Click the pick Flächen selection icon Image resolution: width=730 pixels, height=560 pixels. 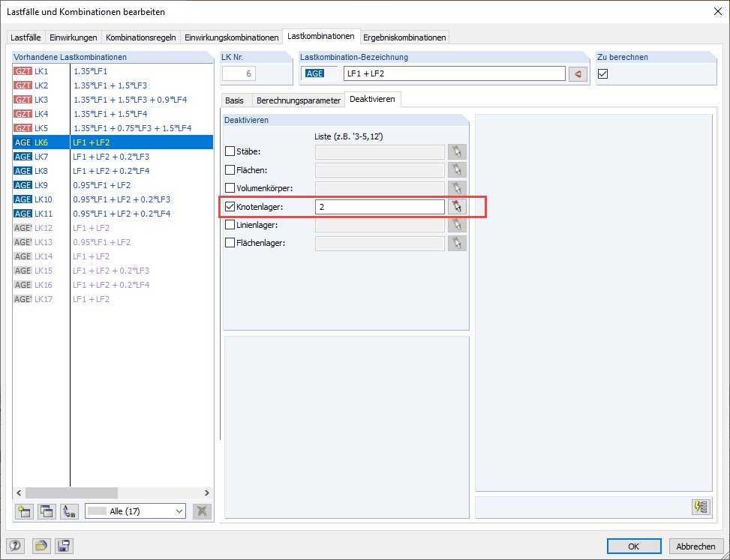457,169
